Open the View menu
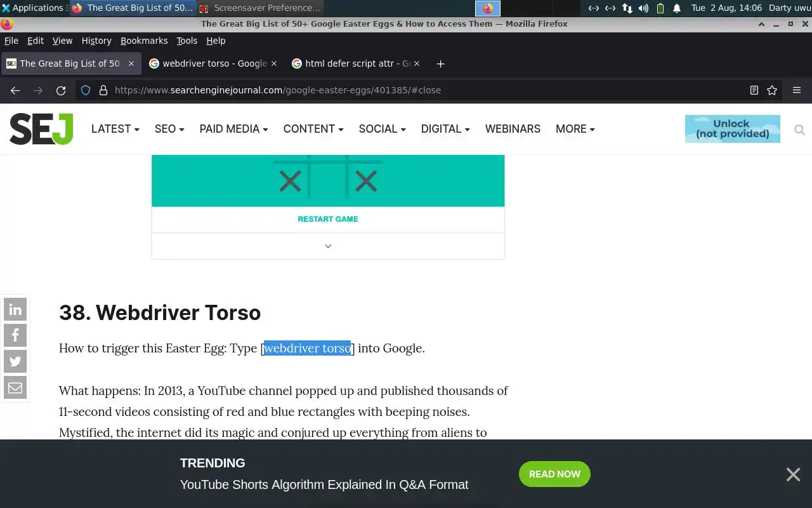This screenshot has width=812, height=508. 62,41
